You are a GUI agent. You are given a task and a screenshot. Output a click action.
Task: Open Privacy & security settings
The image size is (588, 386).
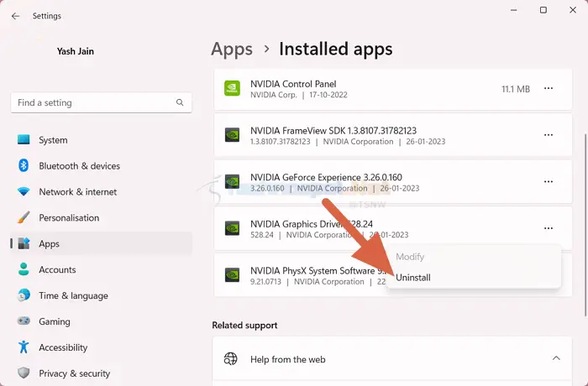[x=102, y=373]
